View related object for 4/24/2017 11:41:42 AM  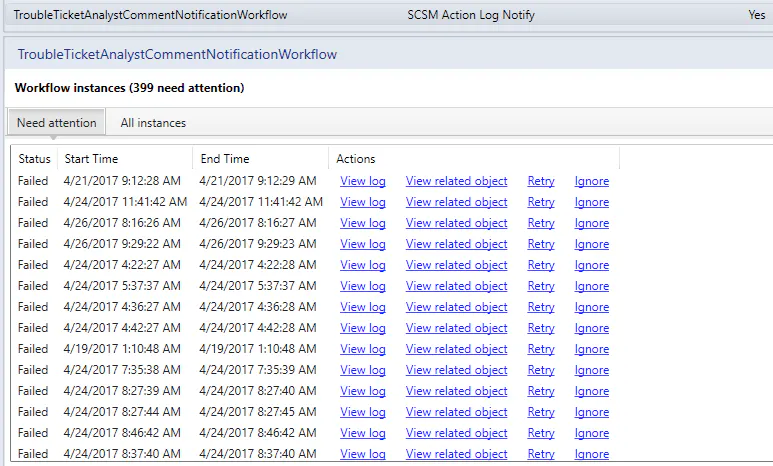pos(457,202)
